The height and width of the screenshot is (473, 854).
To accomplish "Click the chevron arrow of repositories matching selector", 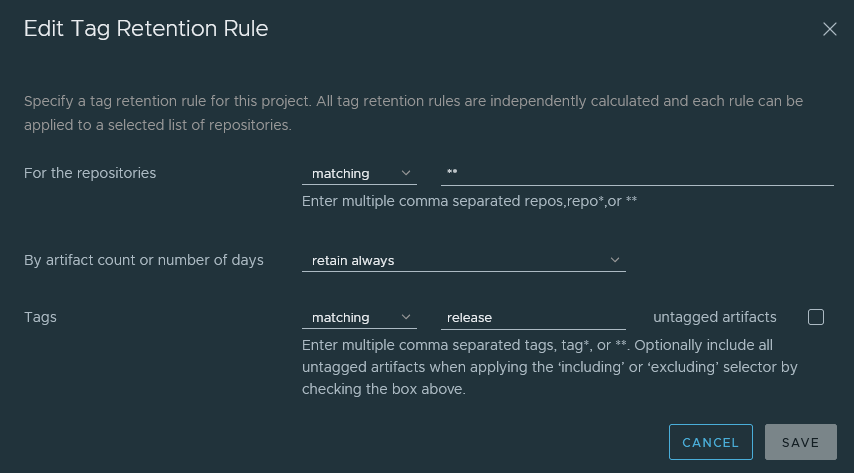I will coord(406,173).
